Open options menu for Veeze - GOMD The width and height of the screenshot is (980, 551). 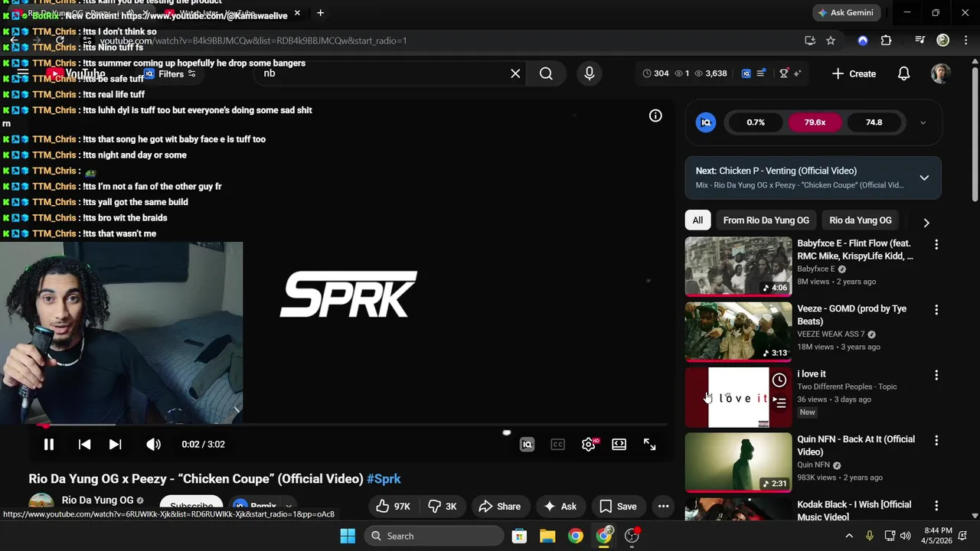(936, 310)
